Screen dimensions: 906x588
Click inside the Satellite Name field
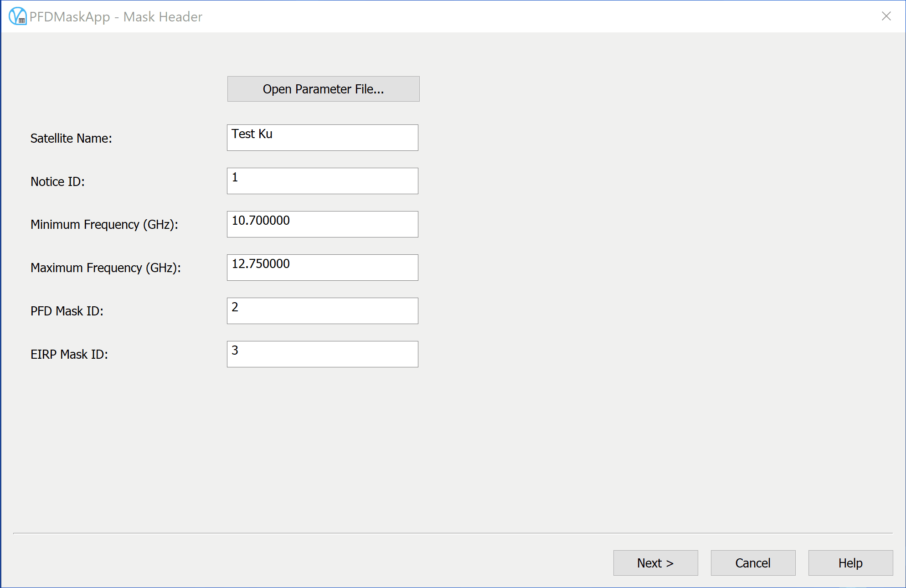tap(323, 138)
